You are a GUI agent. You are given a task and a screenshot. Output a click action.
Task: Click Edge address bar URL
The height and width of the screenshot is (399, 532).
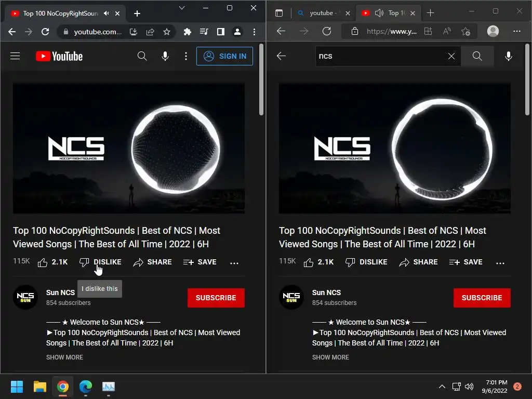(x=392, y=32)
